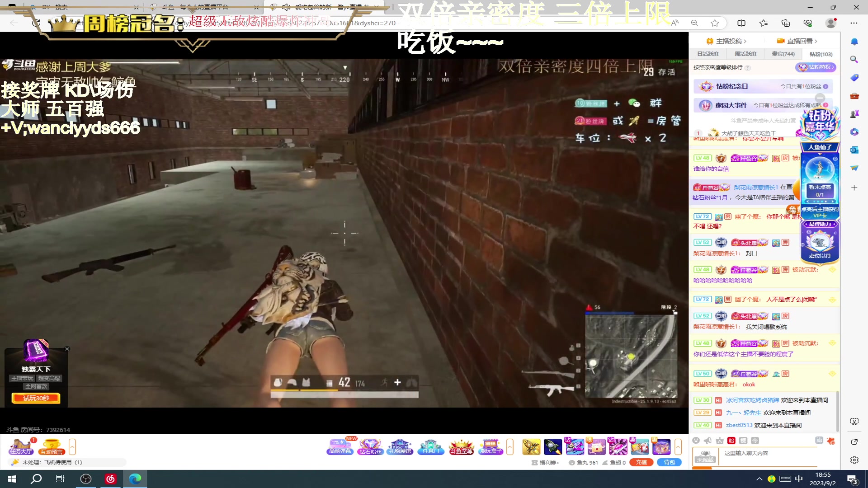Open Edge sidebar settings gear

tap(854, 460)
